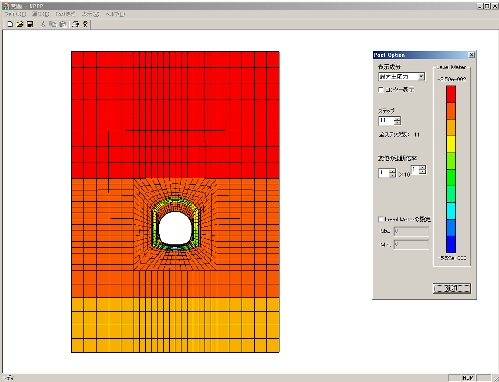499x382 pixels.
Task: Increase the x10 exponent with up arrow
Action: pyautogui.click(x=423, y=168)
